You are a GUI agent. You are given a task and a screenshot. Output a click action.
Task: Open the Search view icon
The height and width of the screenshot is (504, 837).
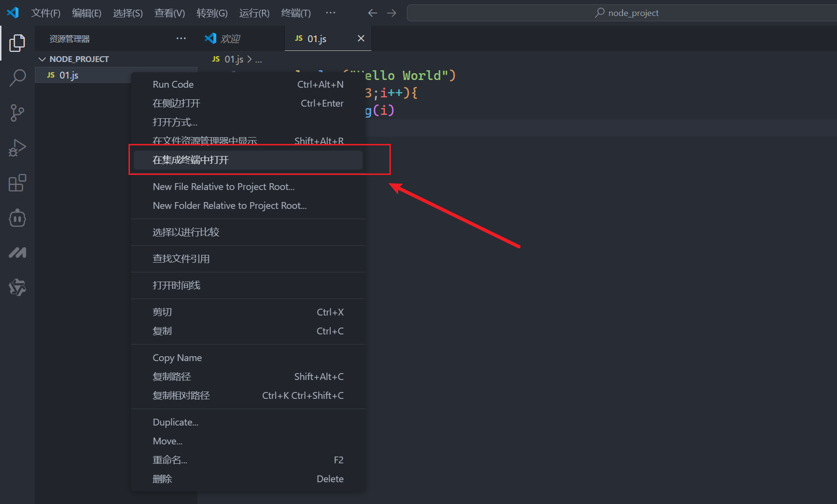[17, 78]
